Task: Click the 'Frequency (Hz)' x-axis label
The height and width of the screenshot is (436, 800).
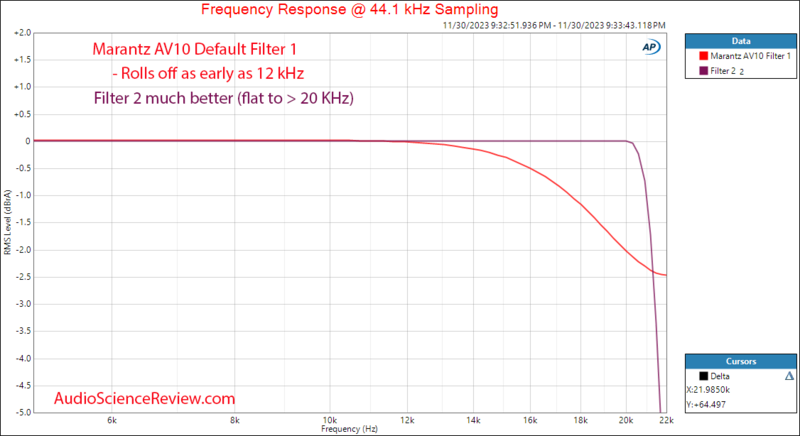Action: coord(349,429)
